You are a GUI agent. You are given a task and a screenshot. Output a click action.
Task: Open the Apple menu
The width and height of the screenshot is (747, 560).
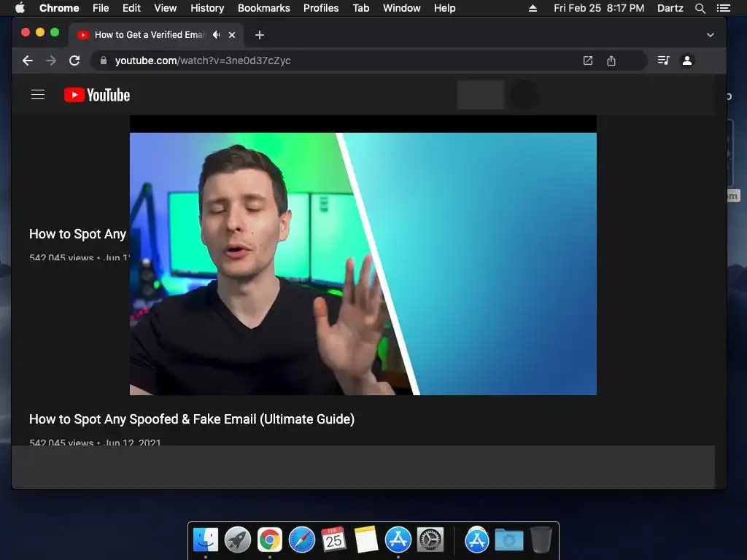click(x=20, y=8)
